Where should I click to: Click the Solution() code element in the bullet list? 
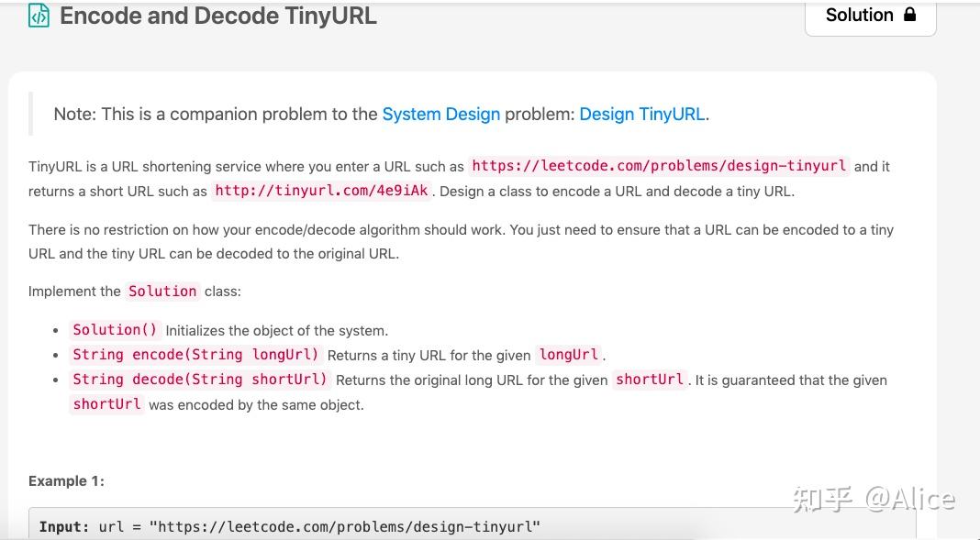coord(115,329)
